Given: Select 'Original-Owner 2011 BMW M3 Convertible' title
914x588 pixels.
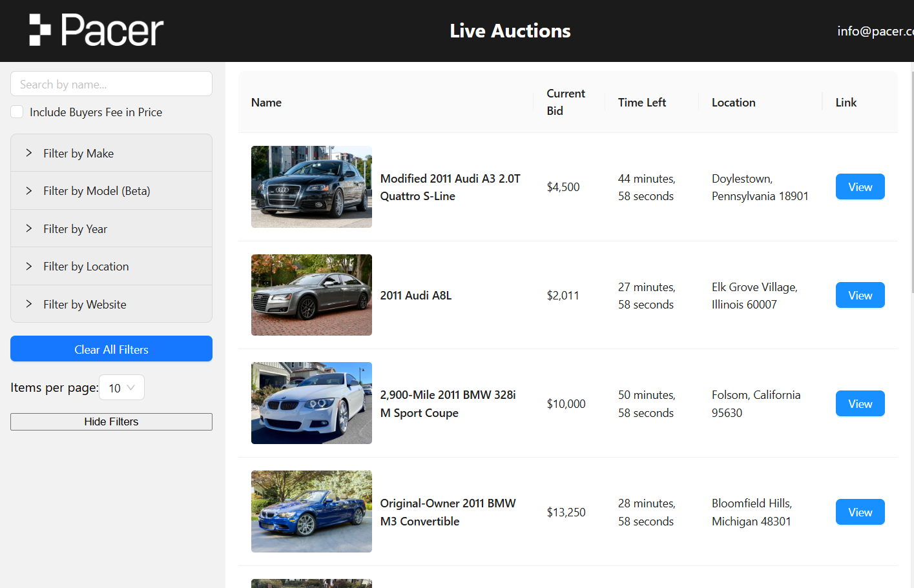Looking at the screenshot, I should 448,512.
